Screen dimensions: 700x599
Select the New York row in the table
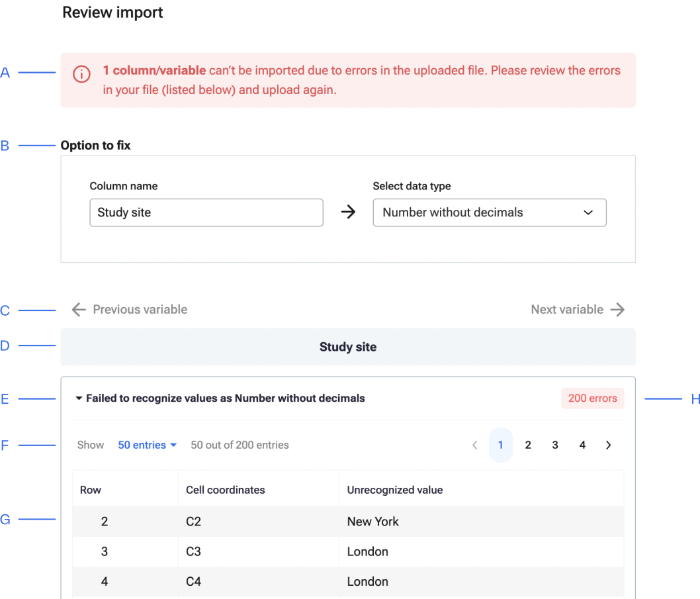click(x=372, y=522)
